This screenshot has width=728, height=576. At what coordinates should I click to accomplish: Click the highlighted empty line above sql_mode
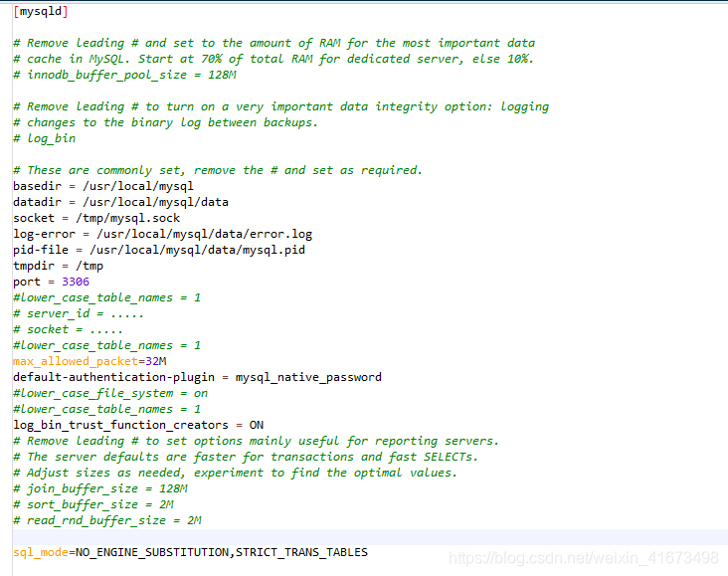(x=370, y=536)
